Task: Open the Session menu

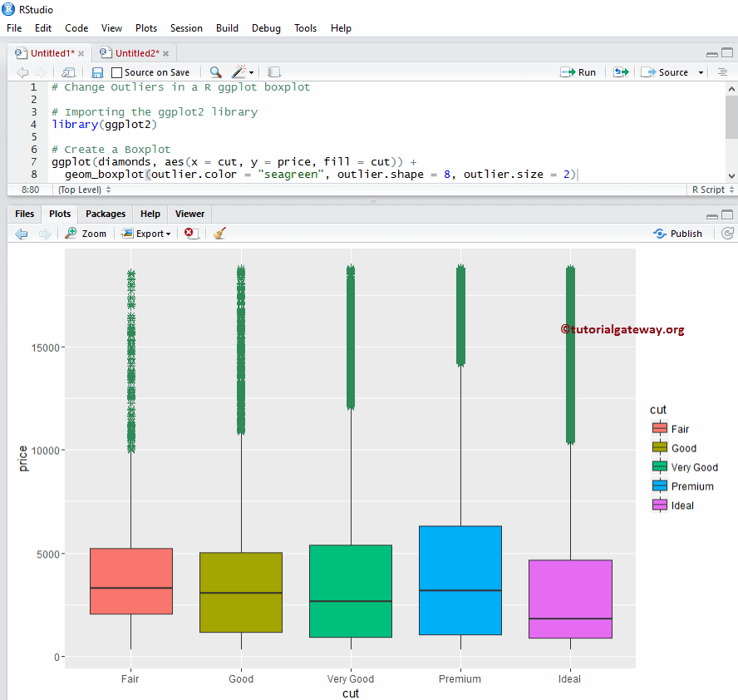Action: [x=186, y=27]
